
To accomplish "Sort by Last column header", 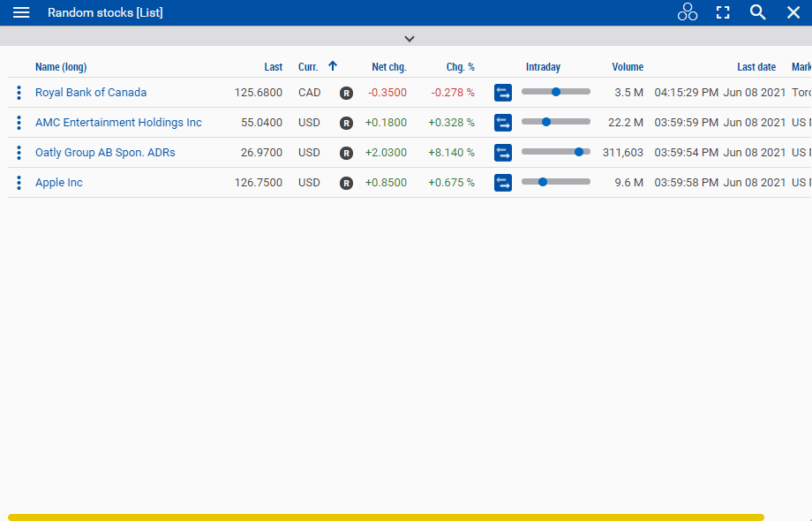I will [x=274, y=67].
